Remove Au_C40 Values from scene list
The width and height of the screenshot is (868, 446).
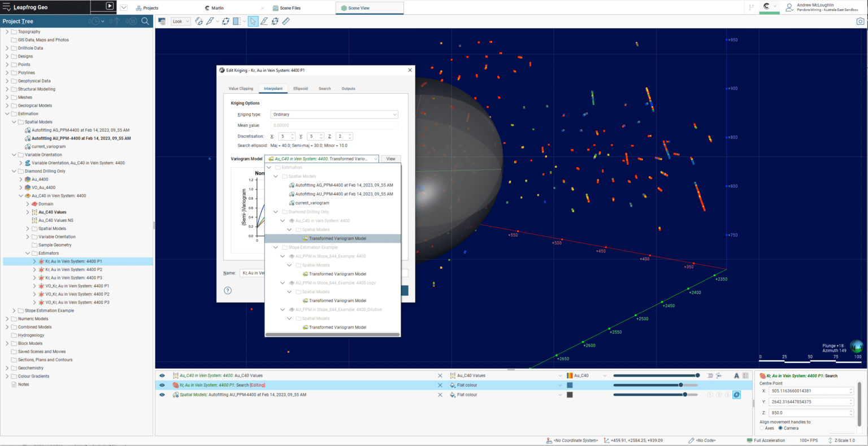pyautogui.click(x=440, y=375)
